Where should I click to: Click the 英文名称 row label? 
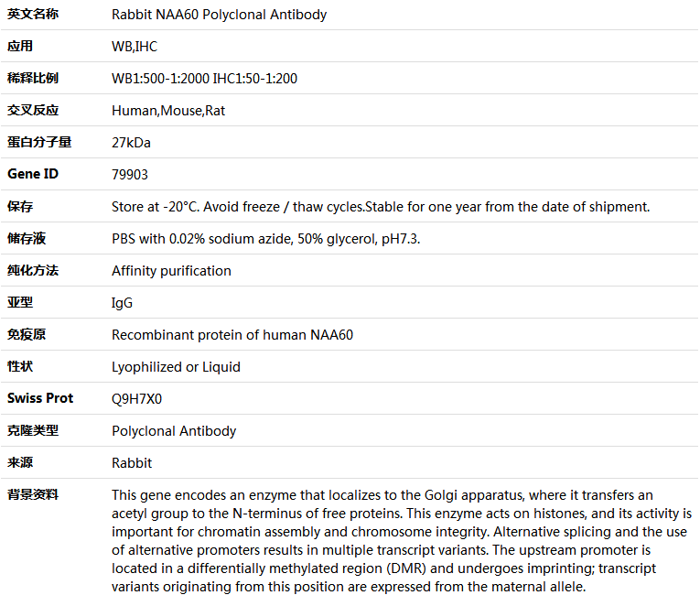(x=33, y=15)
